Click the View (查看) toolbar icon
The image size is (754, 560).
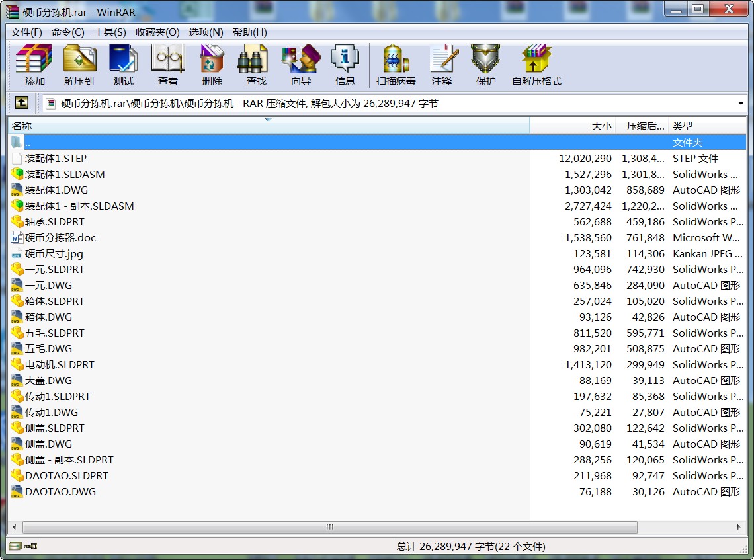[x=167, y=65]
